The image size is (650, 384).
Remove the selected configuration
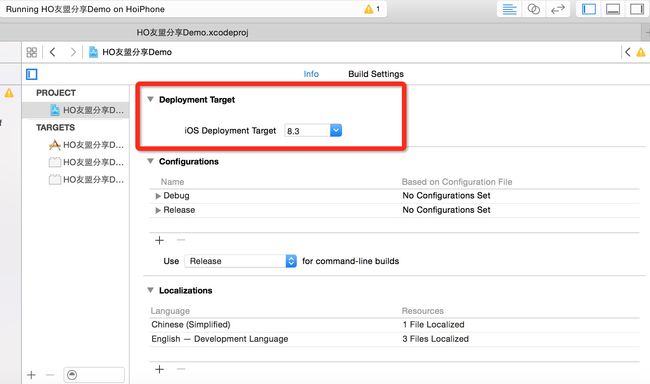(x=180, y=240)
